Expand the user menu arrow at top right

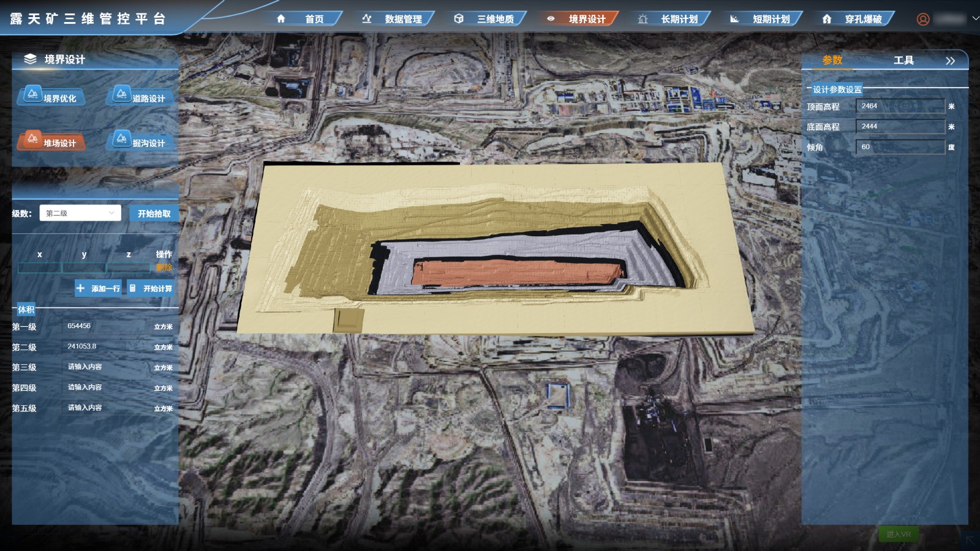[975, 19]
